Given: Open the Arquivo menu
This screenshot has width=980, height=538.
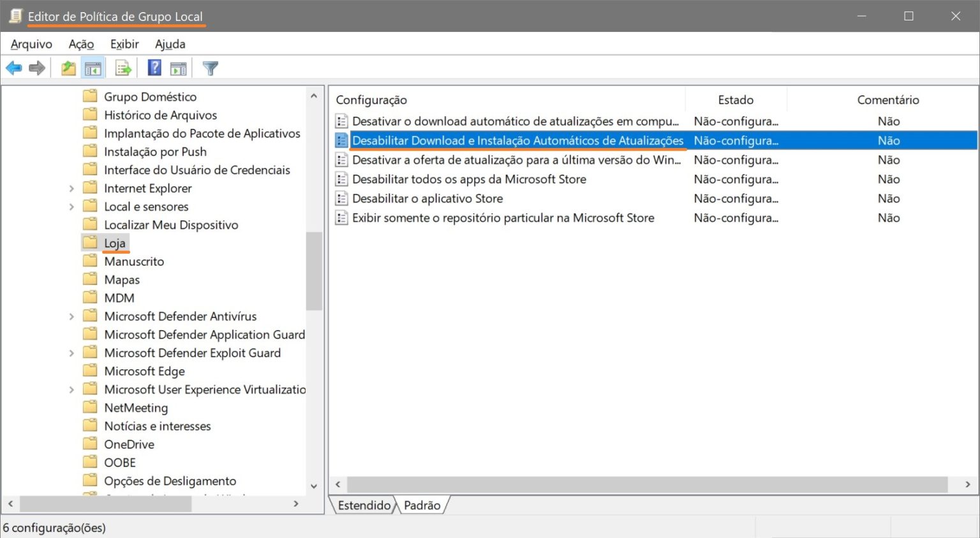Looking at the screenshot, I should [30, 44].
